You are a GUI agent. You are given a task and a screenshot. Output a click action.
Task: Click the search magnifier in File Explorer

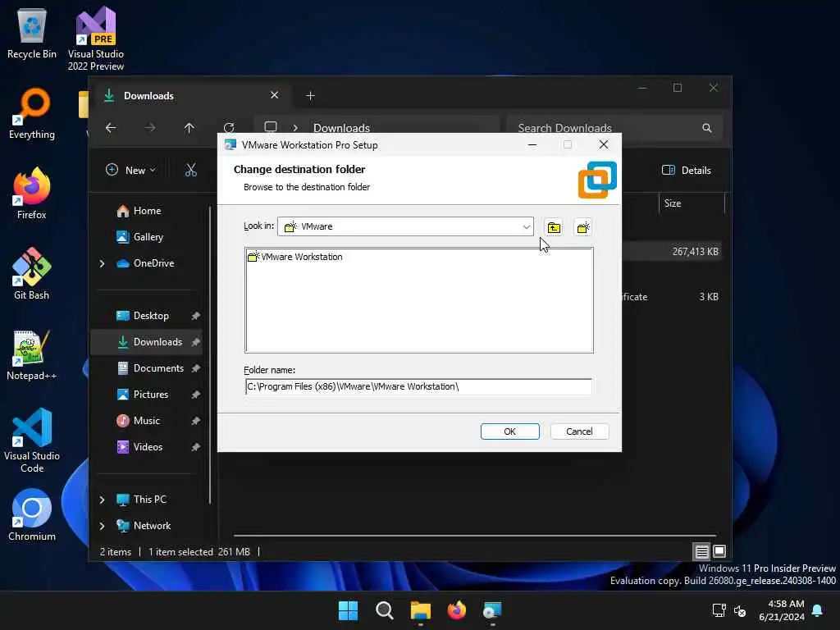707,128
